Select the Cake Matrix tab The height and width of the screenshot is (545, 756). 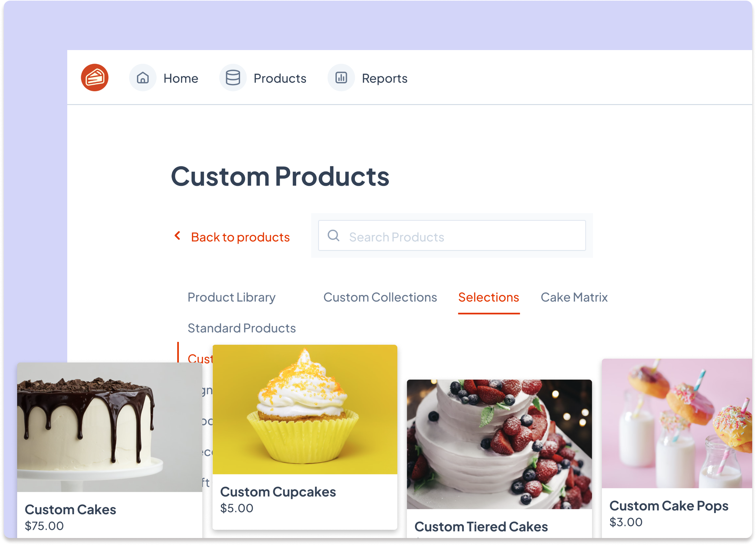(574, 297)
